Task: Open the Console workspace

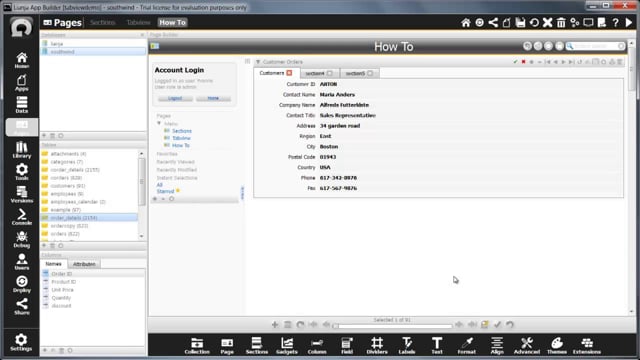Action: click(x=22, y=217)
